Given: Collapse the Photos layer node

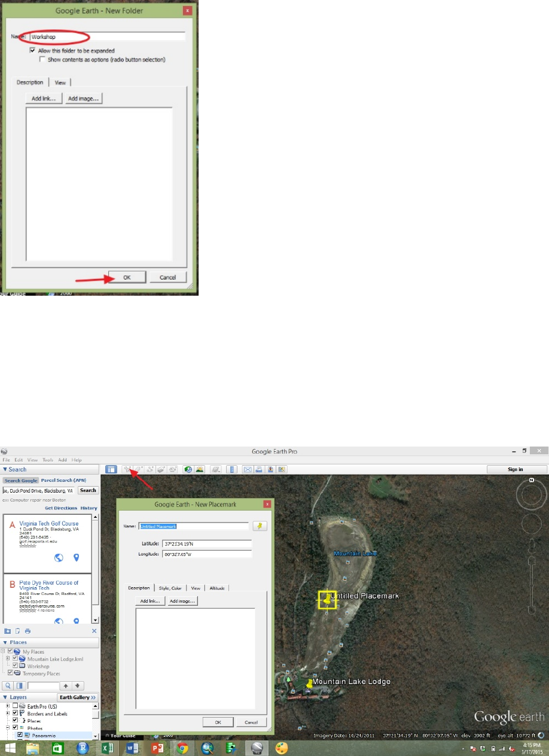Looking at the screenshot, I should (8, 727).
